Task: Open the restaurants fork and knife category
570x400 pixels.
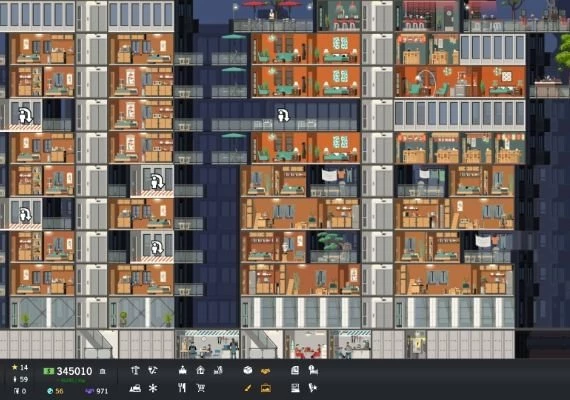Action: (x=182, y=388)
